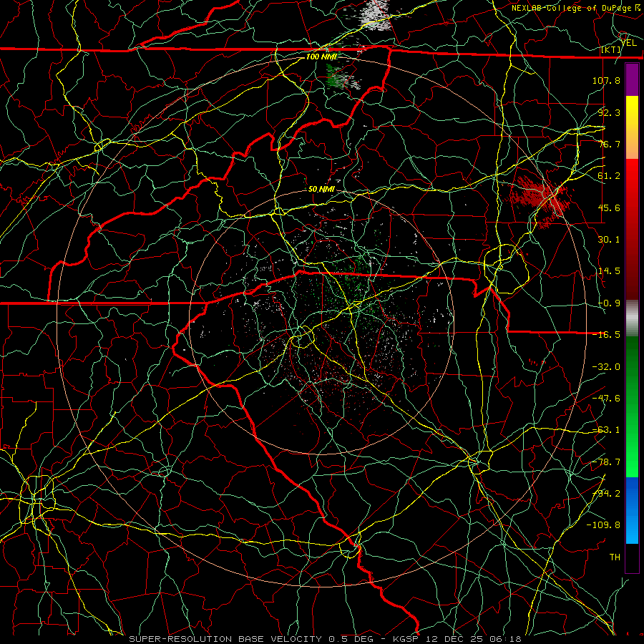Screen dimensions: 644x644
Task: Select the -16.5 legend value
Action: [606, 335]
